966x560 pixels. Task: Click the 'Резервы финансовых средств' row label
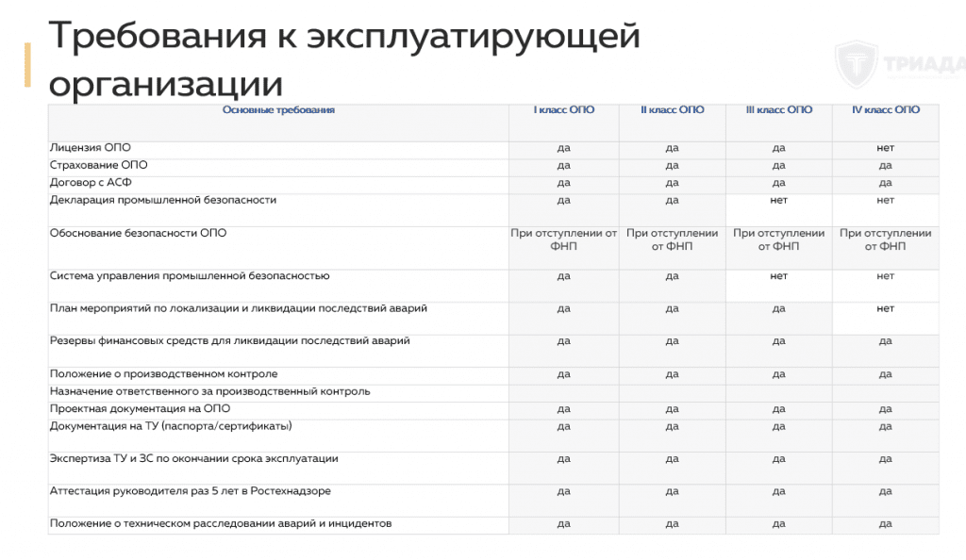coord(229,341)
